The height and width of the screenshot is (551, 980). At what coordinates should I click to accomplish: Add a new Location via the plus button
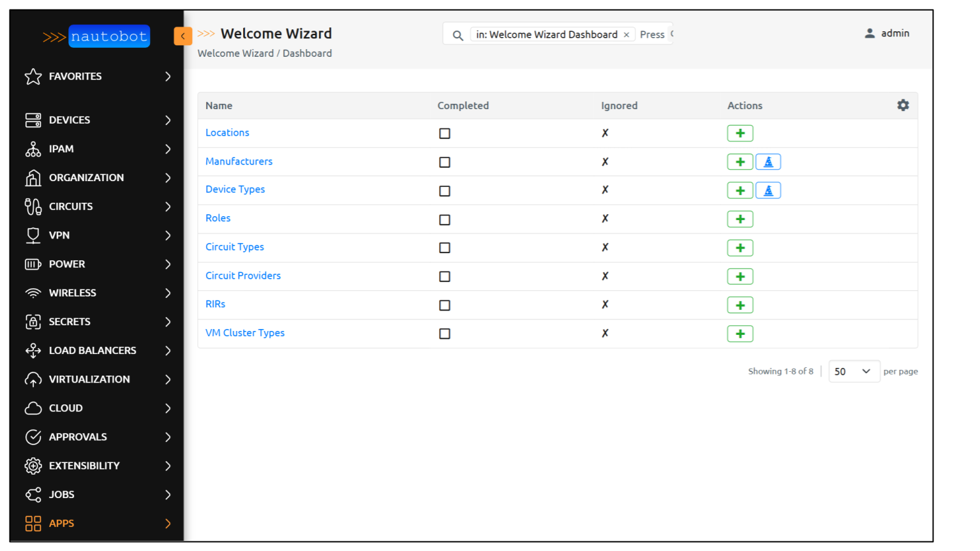click(739, 133)
